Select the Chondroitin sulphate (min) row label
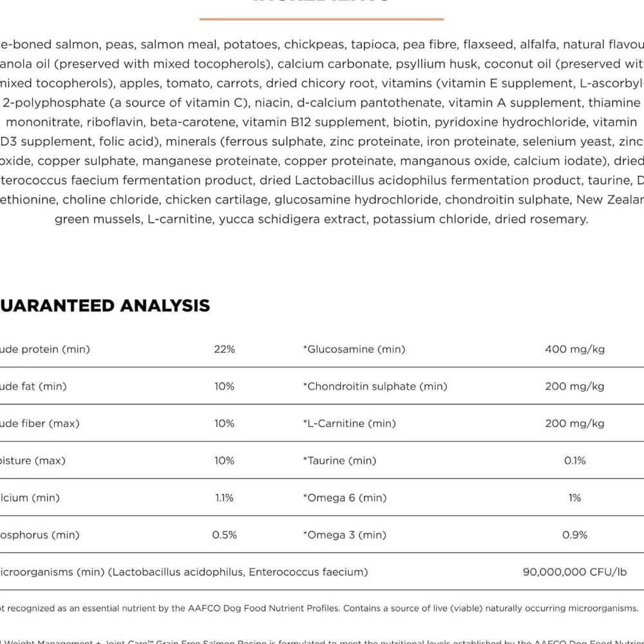The image size is (644, 644). click(375, 386)
